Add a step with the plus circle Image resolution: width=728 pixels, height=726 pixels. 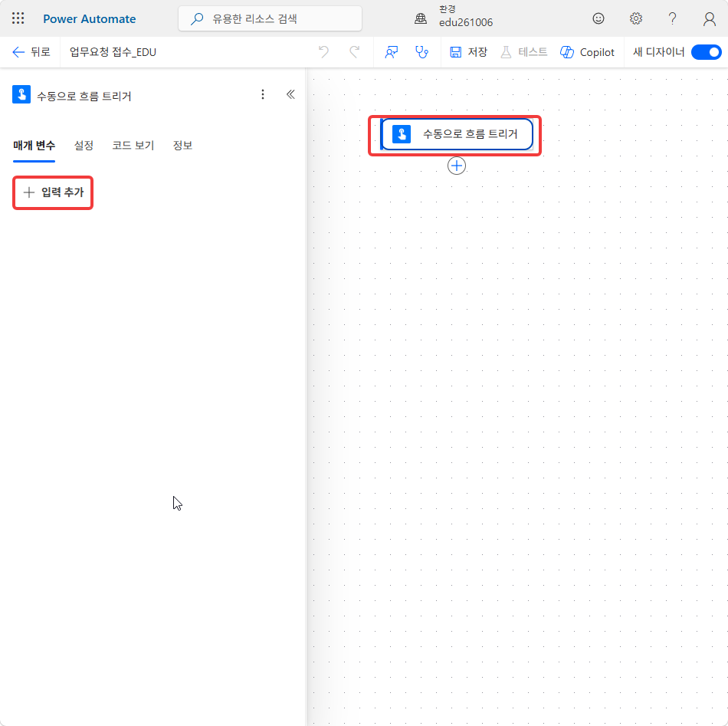click(457, 166)
